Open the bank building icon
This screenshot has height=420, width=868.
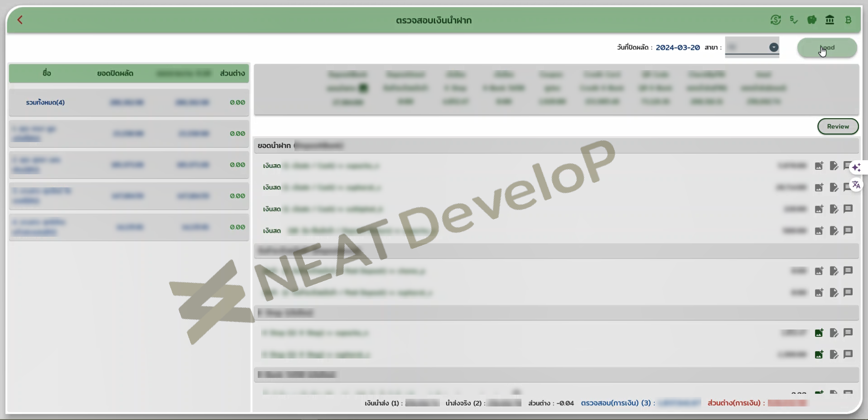[x=830, y=20]
